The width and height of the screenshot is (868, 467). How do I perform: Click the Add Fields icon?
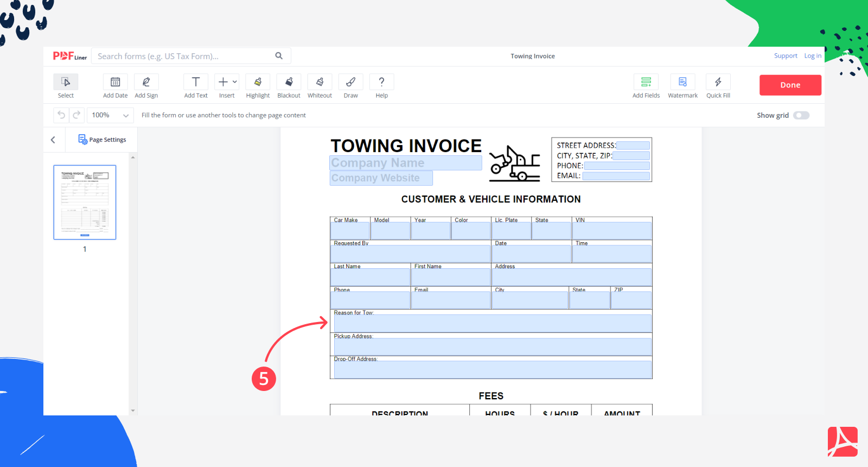[646, 82]
